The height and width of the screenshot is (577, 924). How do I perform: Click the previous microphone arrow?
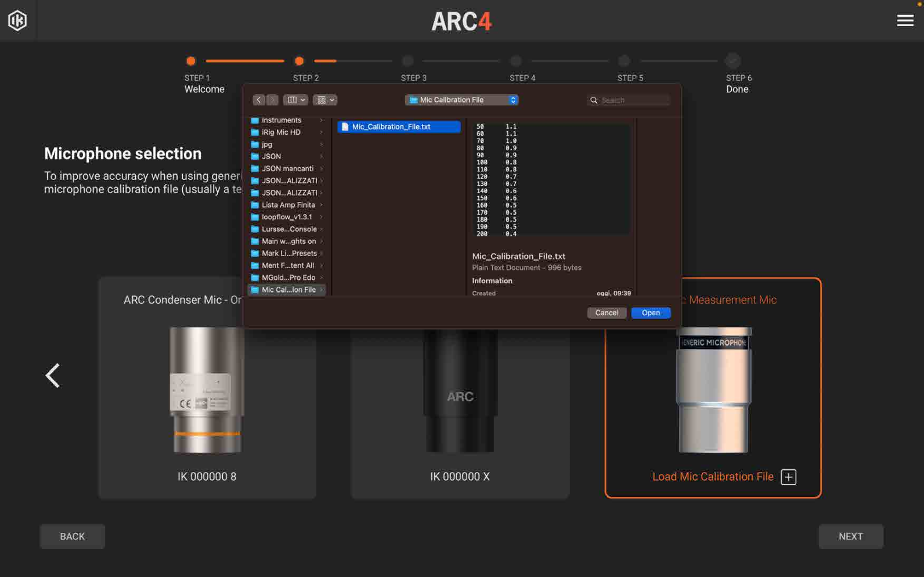click(53, 376)
